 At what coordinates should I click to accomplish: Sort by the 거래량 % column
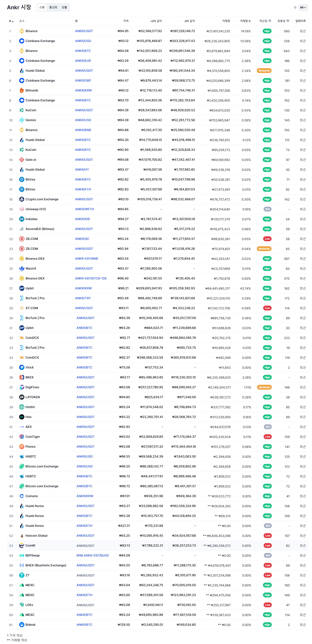coord(245,21)
